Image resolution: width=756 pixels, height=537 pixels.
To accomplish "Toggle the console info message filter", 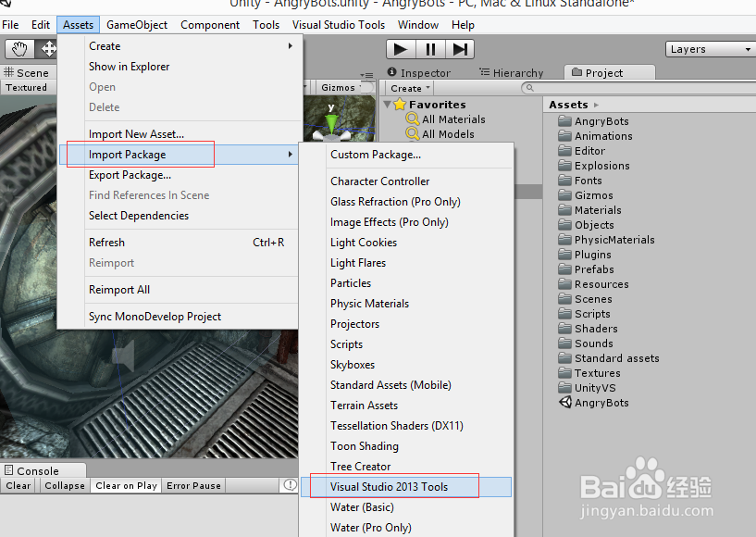I will point(290,485).
